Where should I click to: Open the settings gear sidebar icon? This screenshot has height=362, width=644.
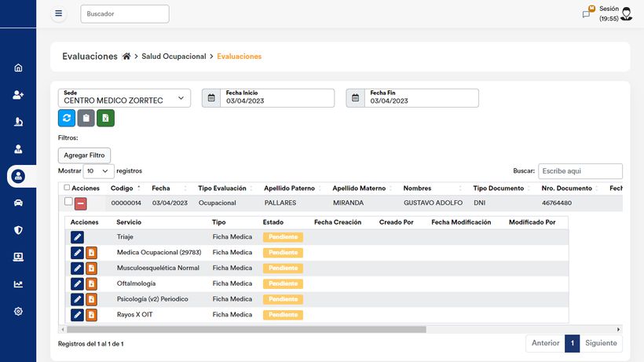(18, 311)
